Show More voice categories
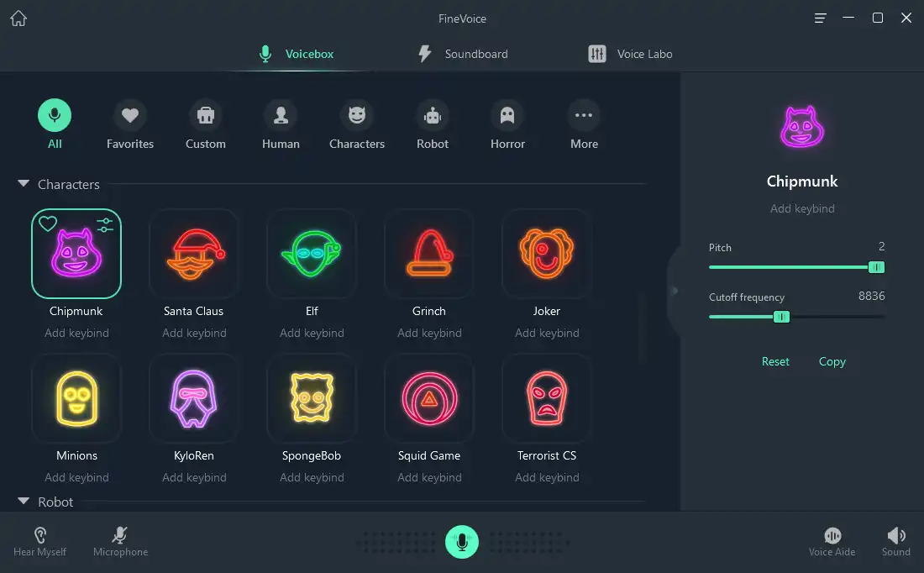924x573 pixels. point(584,124)
